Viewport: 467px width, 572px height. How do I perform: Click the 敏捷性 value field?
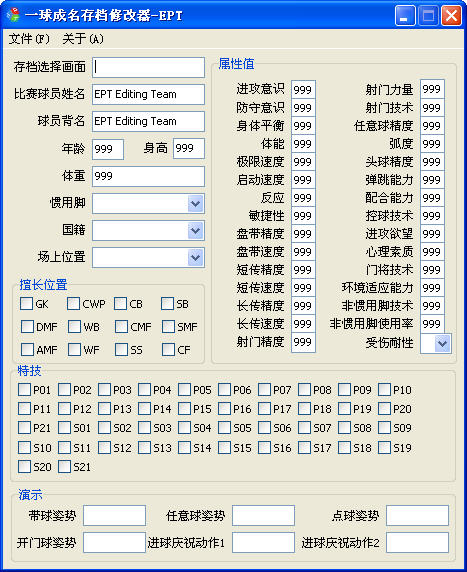303,216
